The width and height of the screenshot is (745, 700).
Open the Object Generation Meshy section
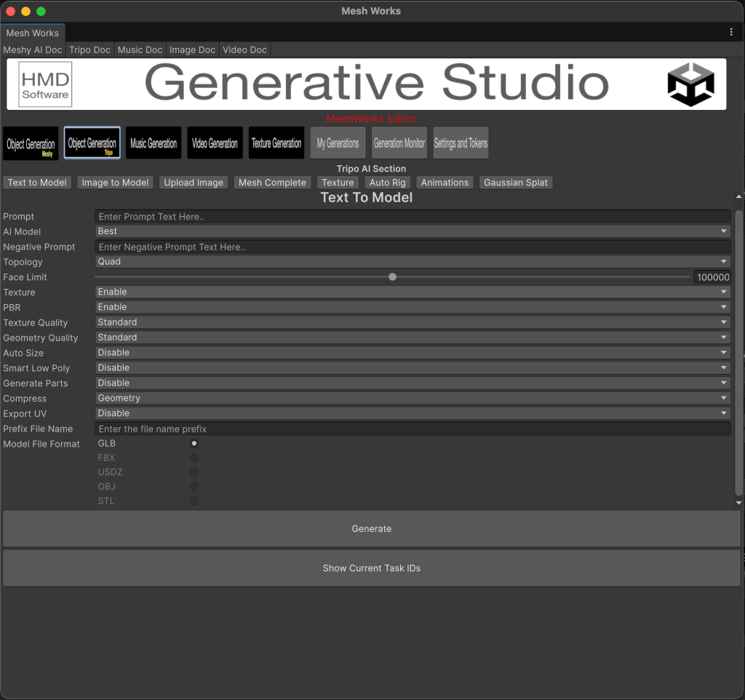click(x=31, y=143)
